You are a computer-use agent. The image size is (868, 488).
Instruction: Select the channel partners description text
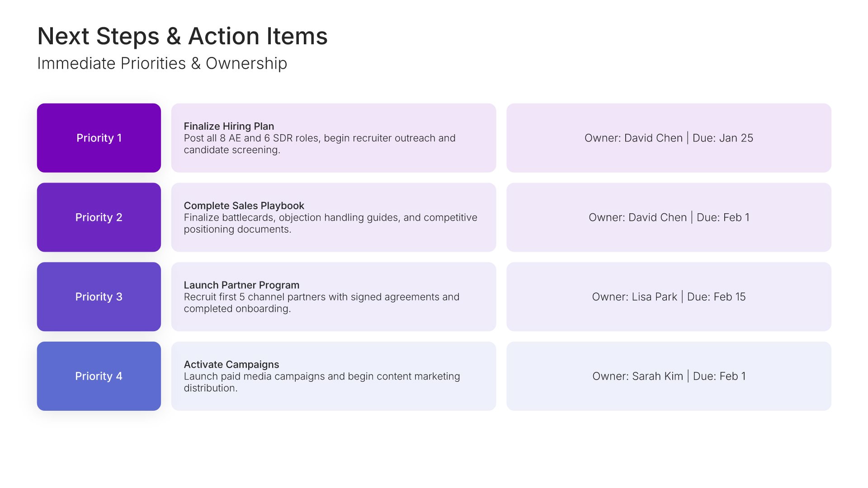click(321, 303)
